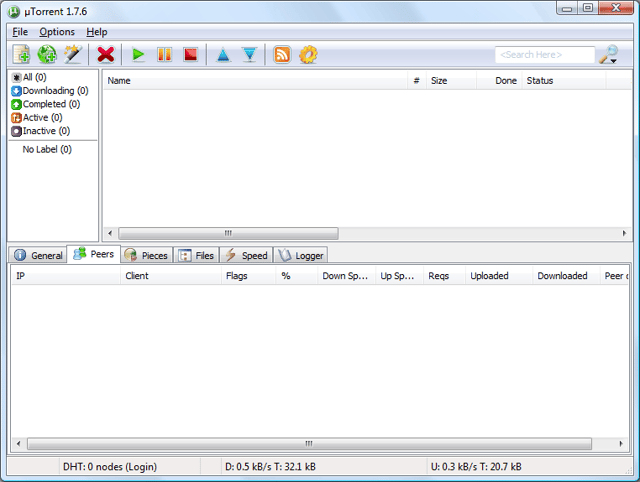The width and height of the screenshot is (640, 482).
Task: Switch to the Logger tab
Action: click(x=300, y=255)
